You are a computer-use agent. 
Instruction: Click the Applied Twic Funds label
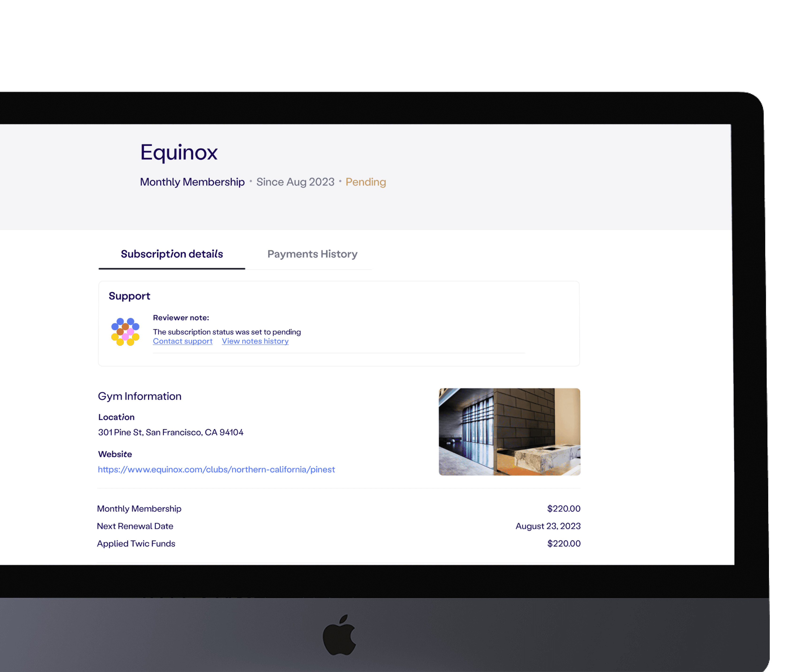pyautogui.click(x=136, y=544)
